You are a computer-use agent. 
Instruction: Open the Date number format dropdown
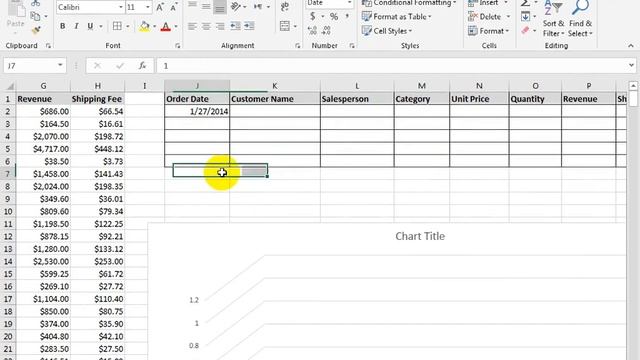pos(349,3)
